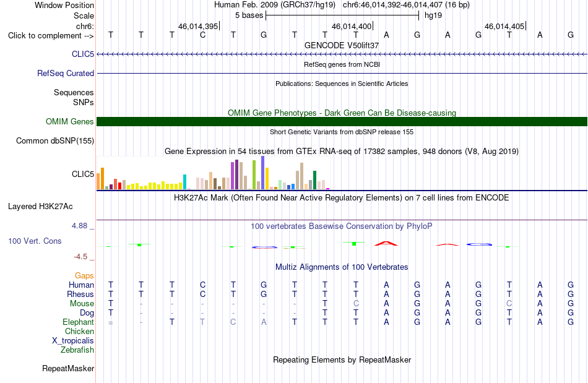Image resolution: width=588 pixels, height=383 pixels.
Task: Click the '5 bases' scale bar label
Action: click(x=249, y=15)
